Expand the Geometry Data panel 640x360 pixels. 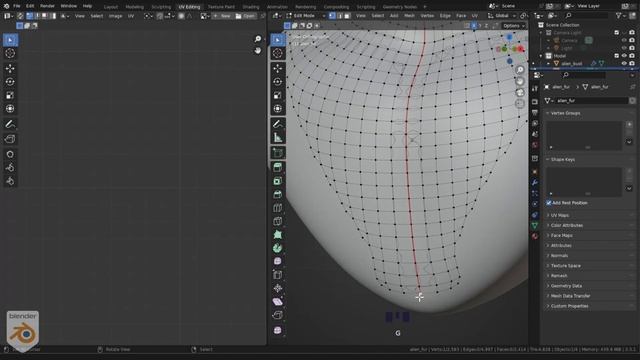(x=590, y=286)
